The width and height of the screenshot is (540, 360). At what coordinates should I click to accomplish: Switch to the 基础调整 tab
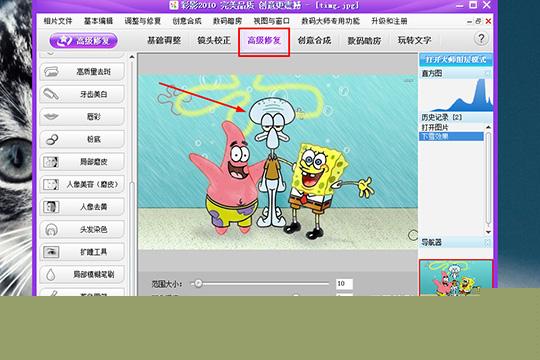point(164,40)
